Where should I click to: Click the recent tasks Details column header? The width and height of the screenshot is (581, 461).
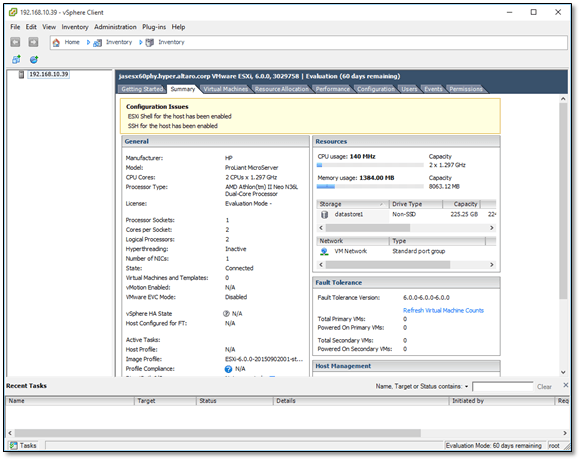point(361,401)
